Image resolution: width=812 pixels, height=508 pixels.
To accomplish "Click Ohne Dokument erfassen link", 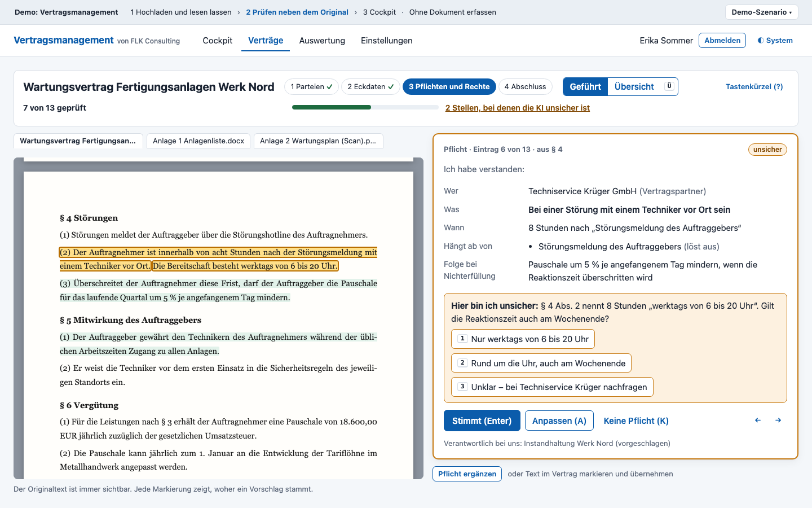I will coord(453,12).
